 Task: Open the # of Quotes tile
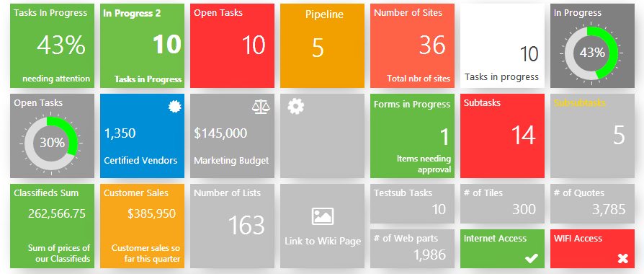(592, 203)
